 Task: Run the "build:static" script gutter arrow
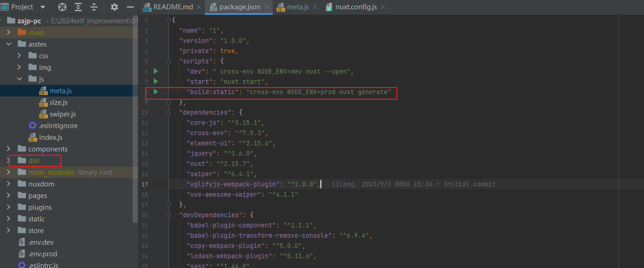coord(156,92)
